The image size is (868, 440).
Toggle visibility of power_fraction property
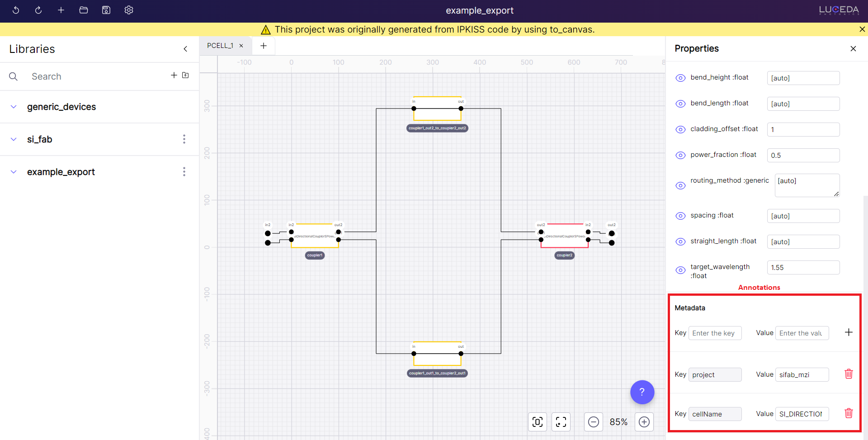(x=680, y=155)
